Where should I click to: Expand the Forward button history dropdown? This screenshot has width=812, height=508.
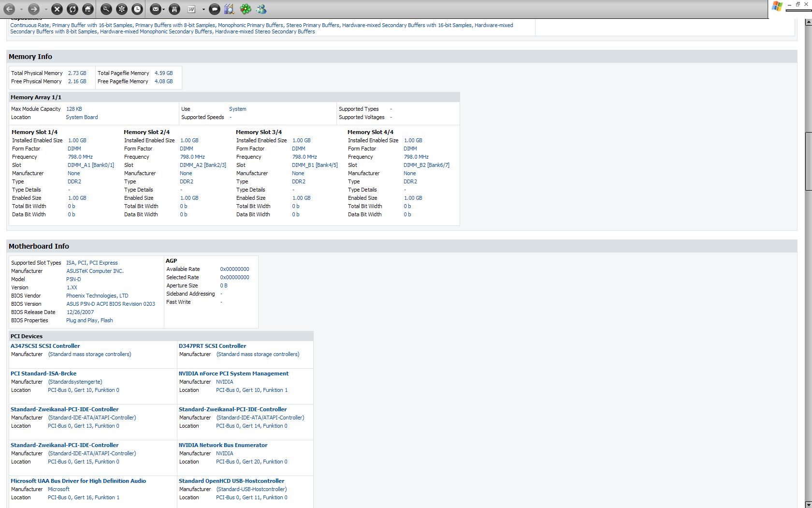tap(46, 9)
